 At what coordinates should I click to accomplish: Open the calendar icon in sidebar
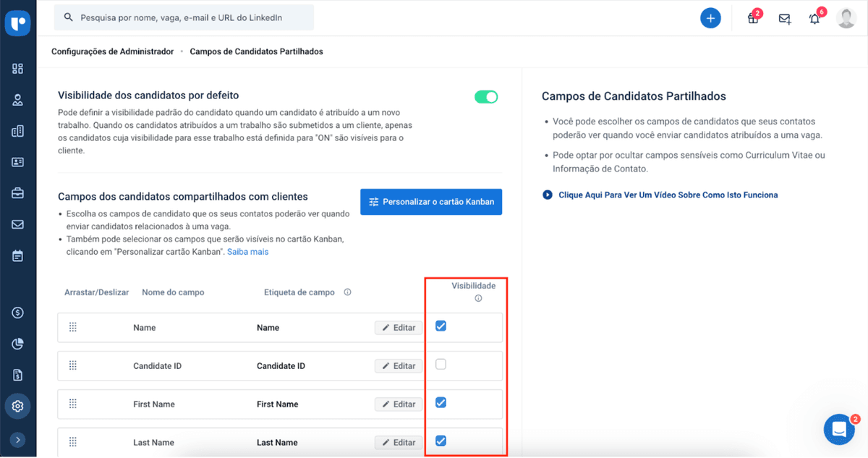coord(18,255)
